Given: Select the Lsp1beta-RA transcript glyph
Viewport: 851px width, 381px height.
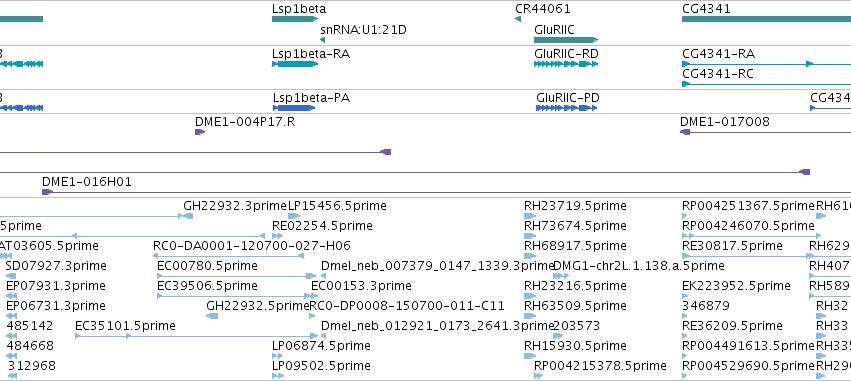Looking at the screenshot, I should (295, 64).
